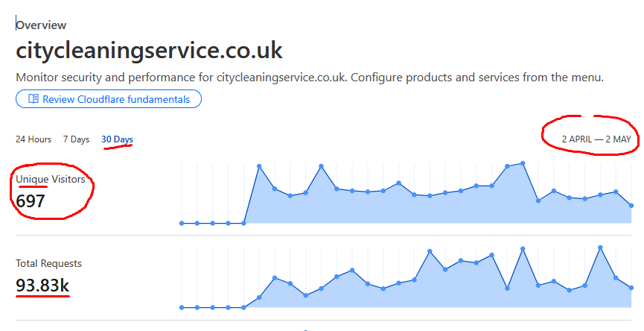The image size is (644, 331).
Task: Choose the 30 Days time range
Action: pyautogui.click(x=118, y=139)
